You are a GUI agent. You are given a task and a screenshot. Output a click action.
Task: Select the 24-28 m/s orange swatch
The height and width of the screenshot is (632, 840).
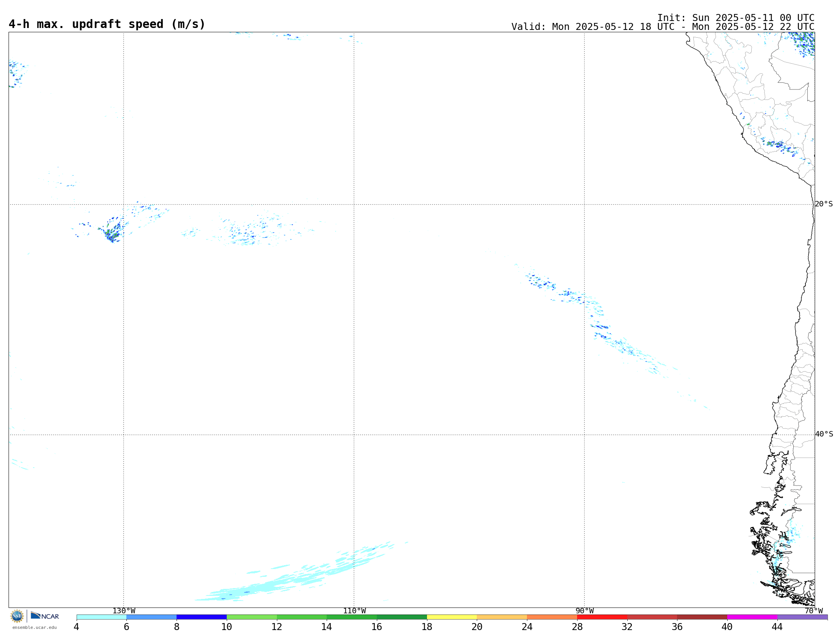552,617
